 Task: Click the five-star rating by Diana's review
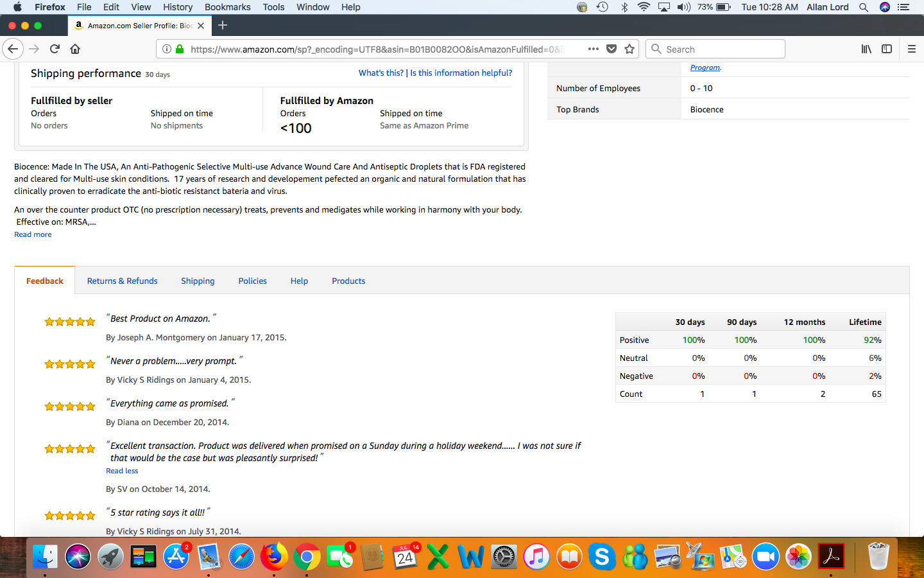click(x=70, y=407)
